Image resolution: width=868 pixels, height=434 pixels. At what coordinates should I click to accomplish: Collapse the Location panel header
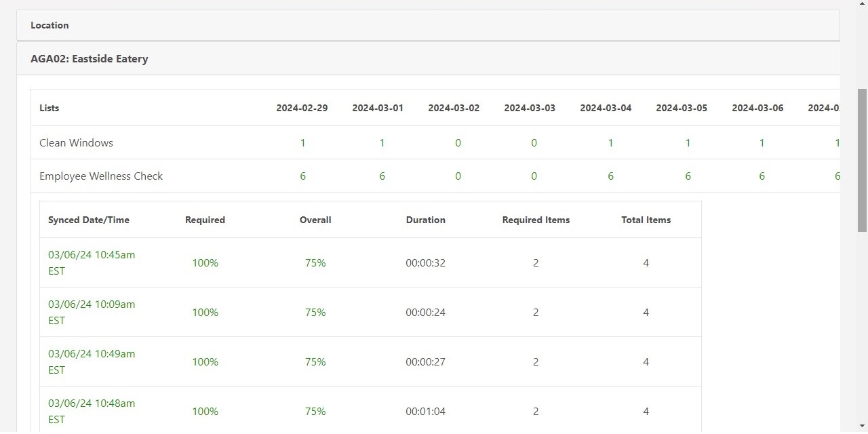(x=50, y=25)
